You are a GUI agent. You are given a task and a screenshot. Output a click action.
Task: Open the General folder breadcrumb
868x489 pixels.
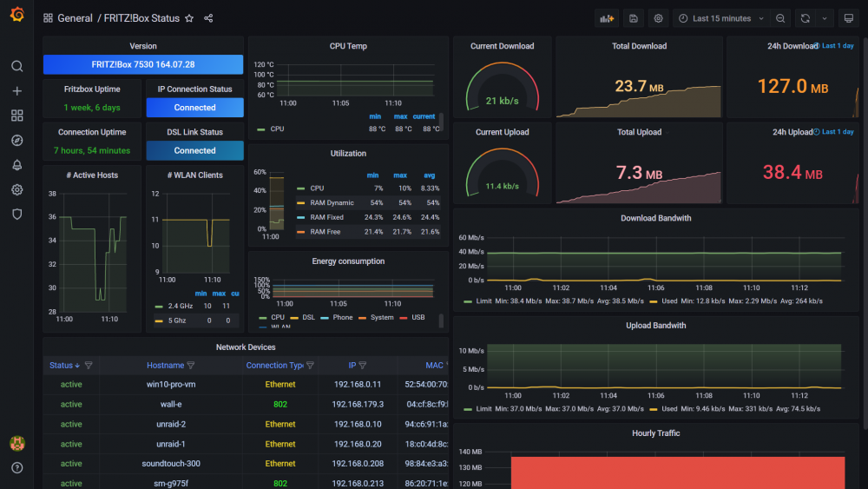click(75, 18)
